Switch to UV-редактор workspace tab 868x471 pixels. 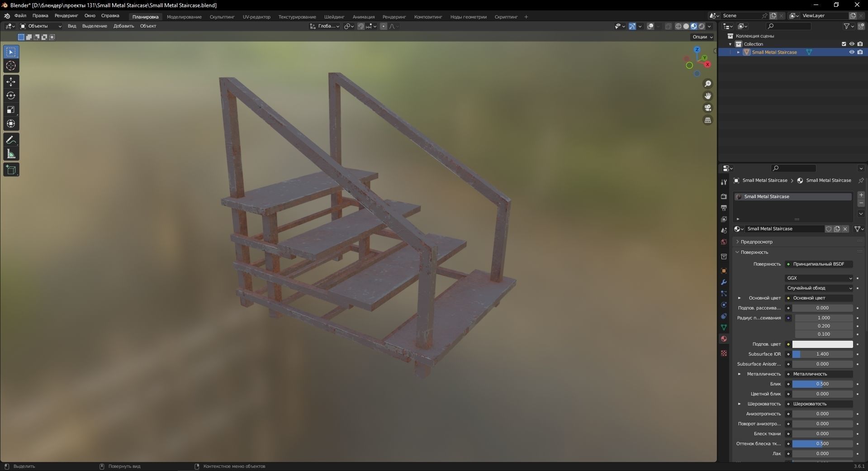tap(256, 17)
